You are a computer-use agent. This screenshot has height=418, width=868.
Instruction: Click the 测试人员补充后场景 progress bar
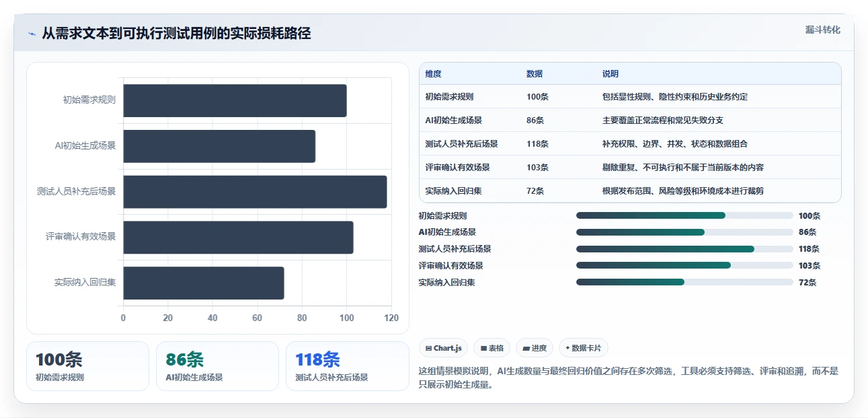[684, 249]
